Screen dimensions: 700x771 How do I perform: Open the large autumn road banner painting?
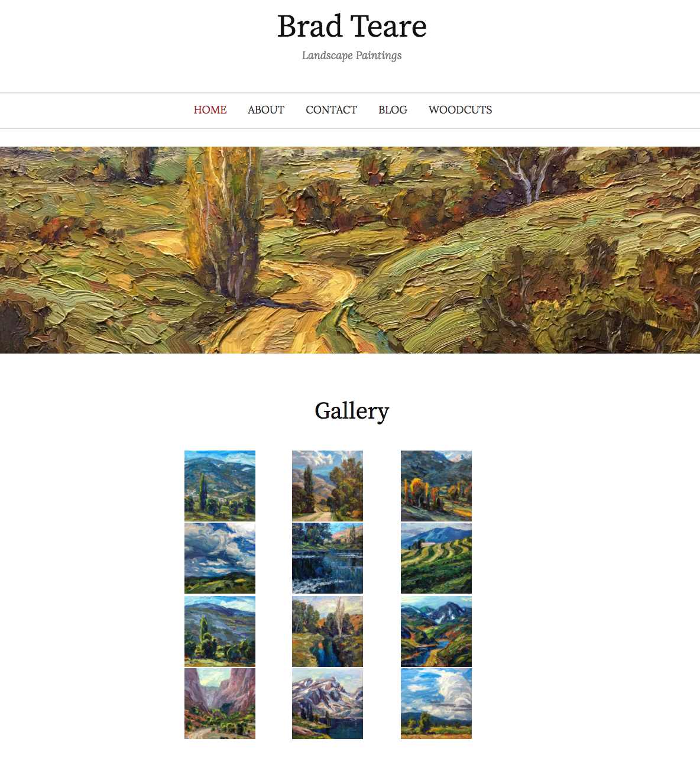coord(350,250)
